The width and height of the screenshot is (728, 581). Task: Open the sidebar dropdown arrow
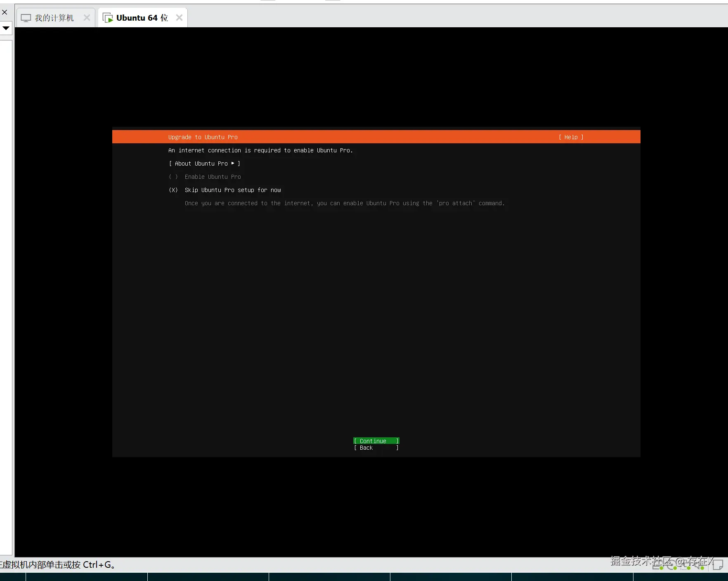[6, 28]
